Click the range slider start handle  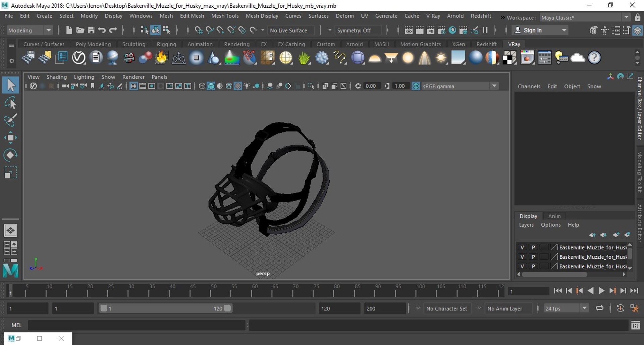pos(104,308)
